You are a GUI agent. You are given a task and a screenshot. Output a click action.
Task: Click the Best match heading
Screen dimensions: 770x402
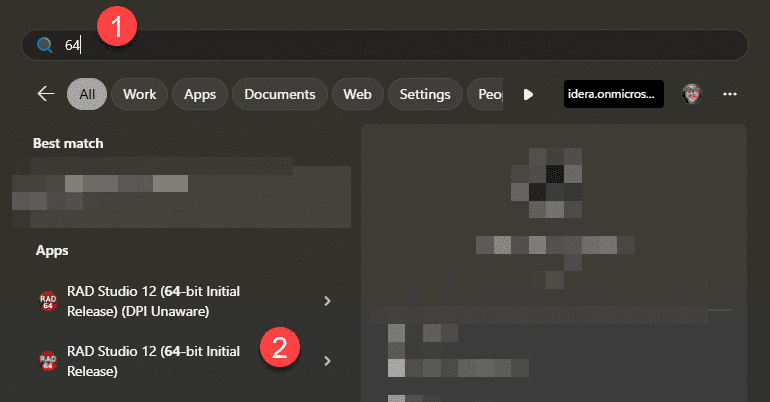pyautogui.click(x=68, y=143)
